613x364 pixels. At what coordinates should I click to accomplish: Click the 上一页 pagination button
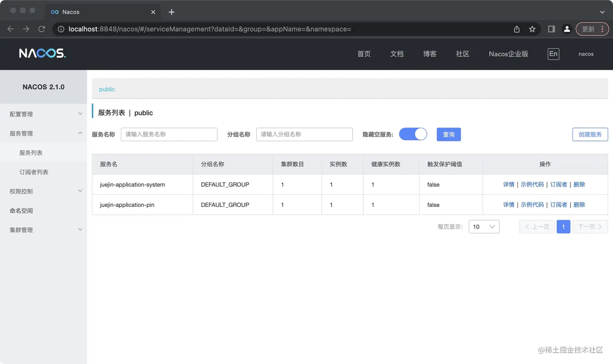click(537, 227)
